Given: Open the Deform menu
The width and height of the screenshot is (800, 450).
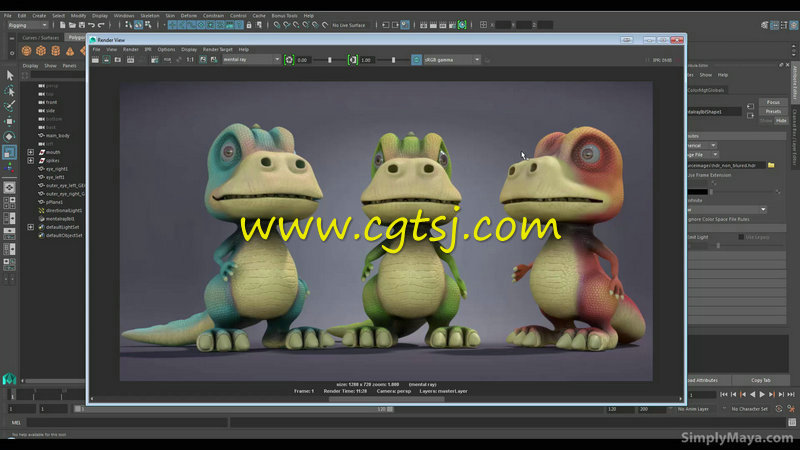Looking at the screenshot, I should click(x=189, y=16).
